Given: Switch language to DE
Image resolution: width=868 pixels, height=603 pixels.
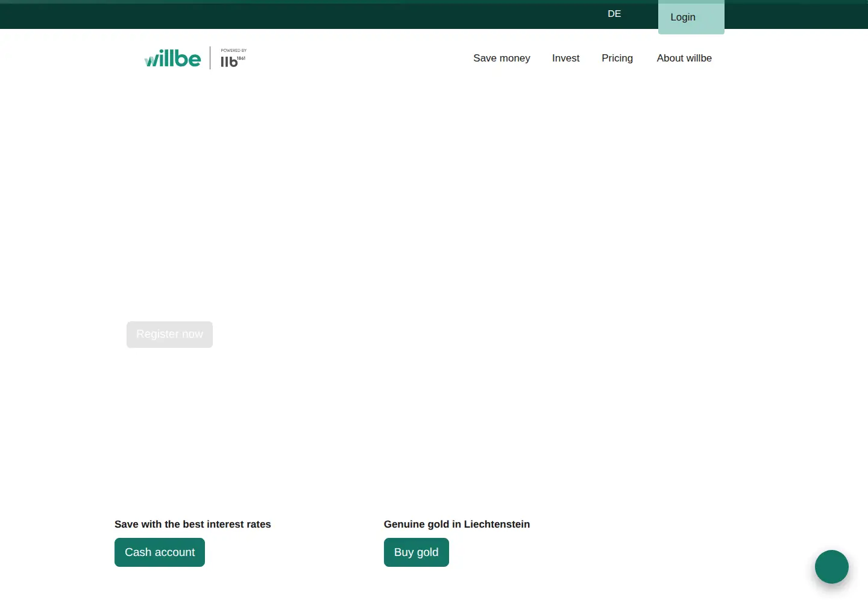Looking at the screenshot, I should [614, 14].
